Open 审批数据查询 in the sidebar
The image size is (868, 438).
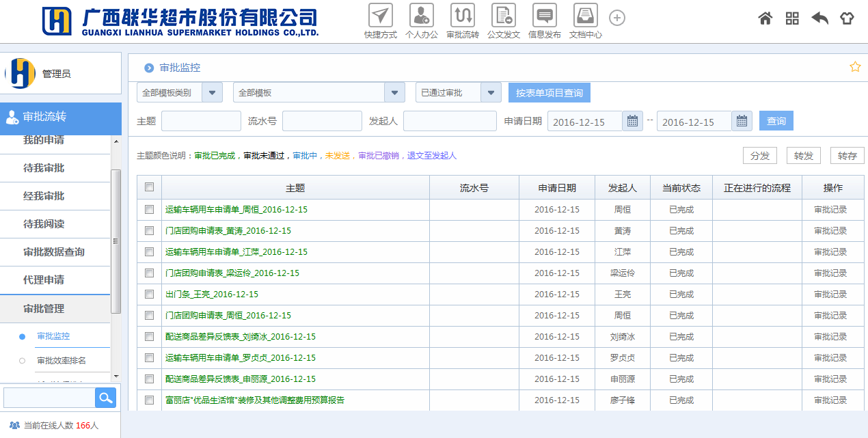[54, 252]
